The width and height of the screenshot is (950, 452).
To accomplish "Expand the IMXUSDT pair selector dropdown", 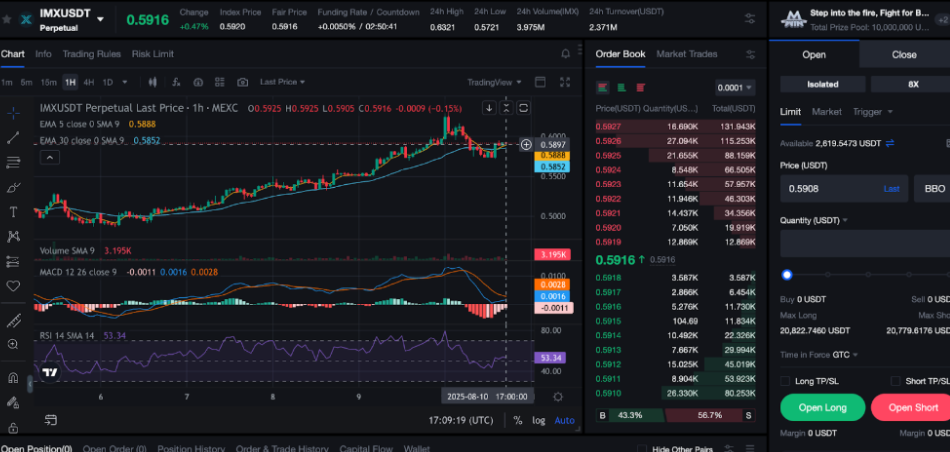I will tap(101, 19).
